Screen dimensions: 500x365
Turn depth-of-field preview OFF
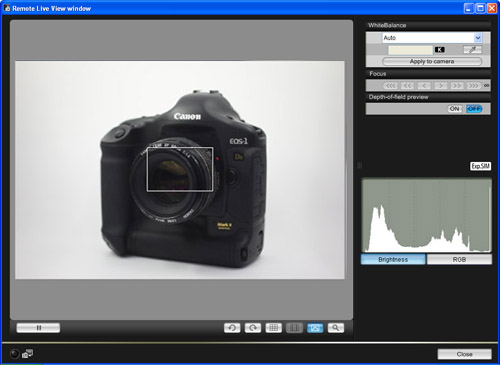point(474,109)
